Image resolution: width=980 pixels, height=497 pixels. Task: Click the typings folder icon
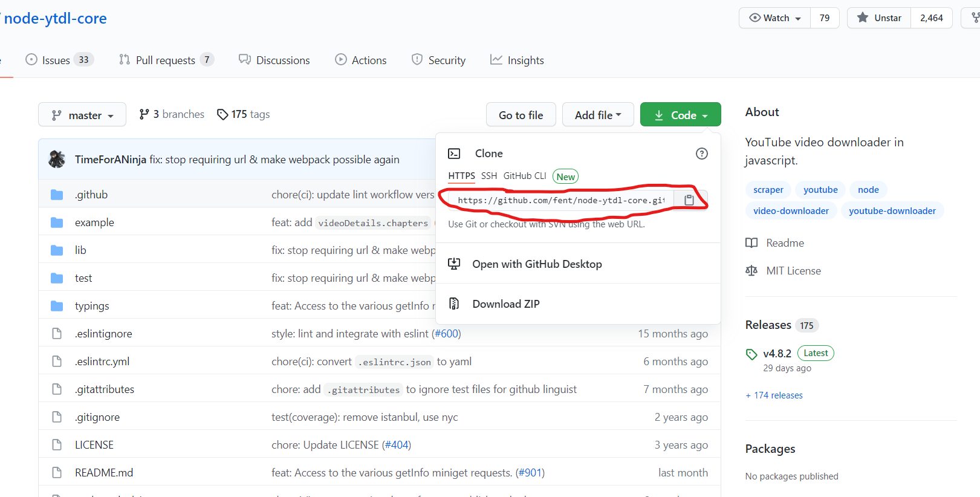[x=57, y=306]
